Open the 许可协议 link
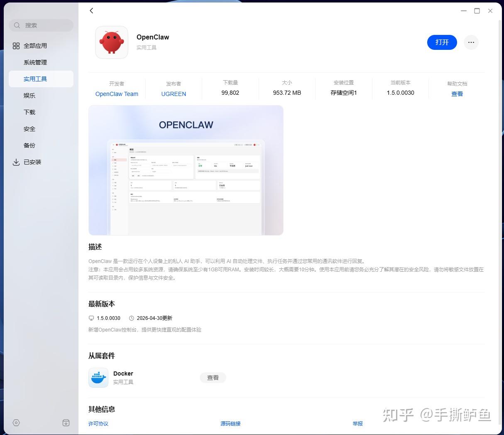The width and height of the screenshot is (504, 435). point(98,424)
